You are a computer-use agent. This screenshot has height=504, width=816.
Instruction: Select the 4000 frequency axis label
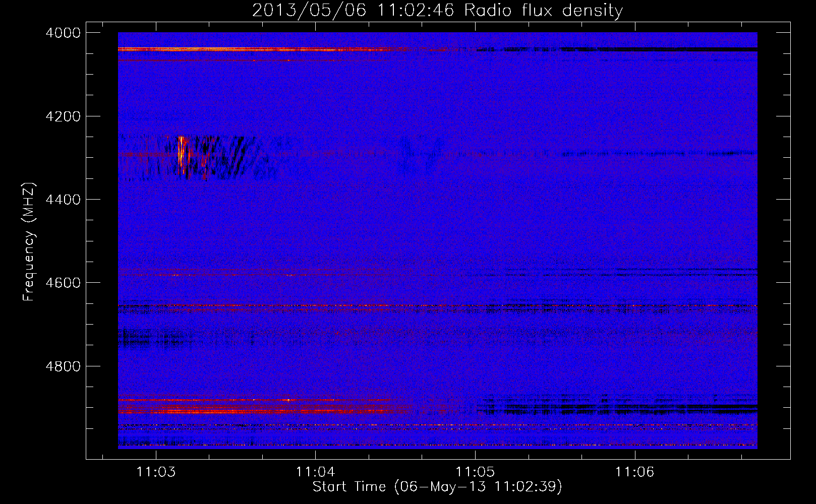click(x=63, y=33)
